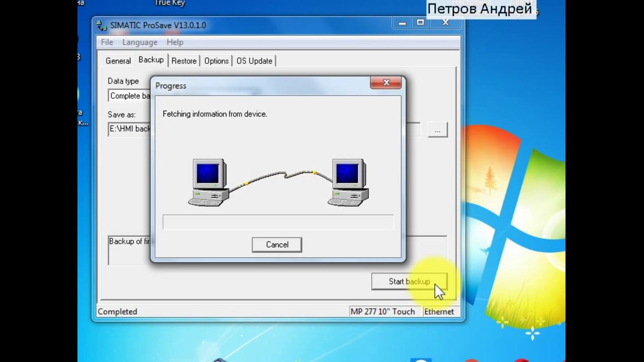Click the progress bar in Progress dialog
Viewport: 644px width, 362px height.
point(278,222)
